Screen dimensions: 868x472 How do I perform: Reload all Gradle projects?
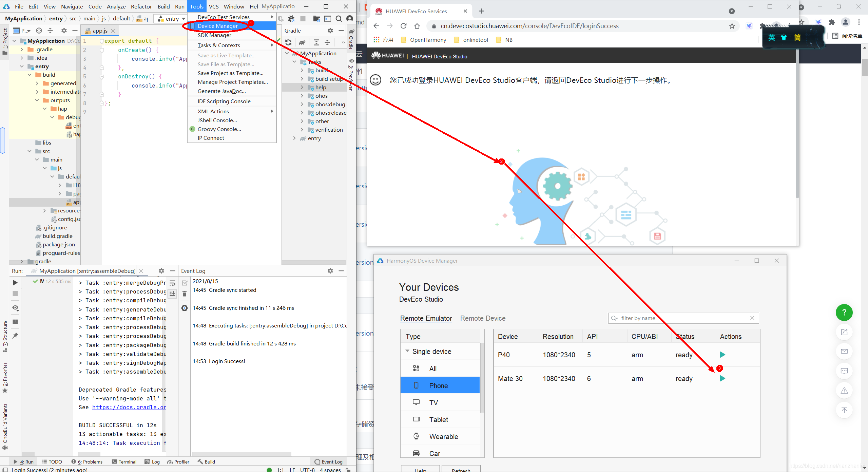click(x=288, y=42)
